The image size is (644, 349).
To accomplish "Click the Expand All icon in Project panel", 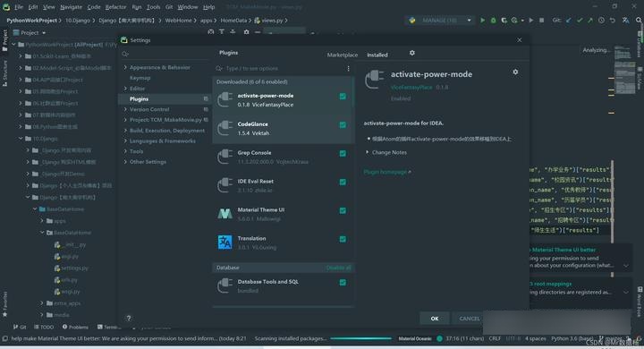I will pyautogui.click(x=222, y=32).
